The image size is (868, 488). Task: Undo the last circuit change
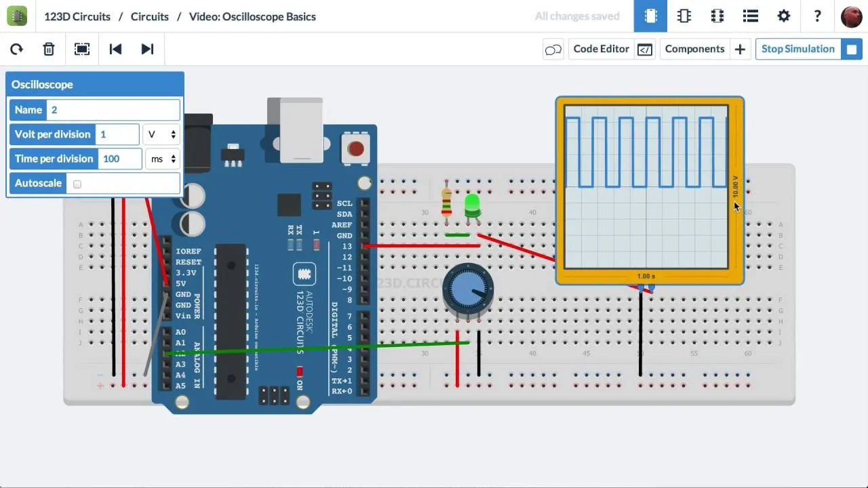click(115, 49)
